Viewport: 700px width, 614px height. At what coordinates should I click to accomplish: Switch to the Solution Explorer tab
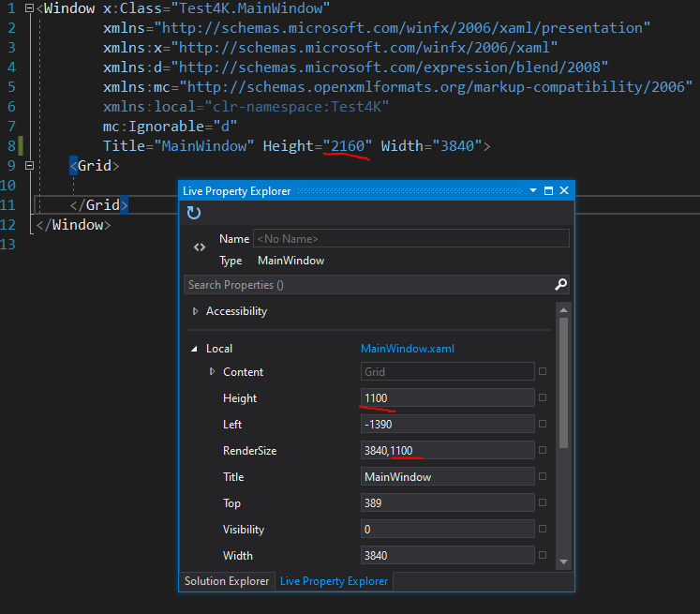point(227,581)
